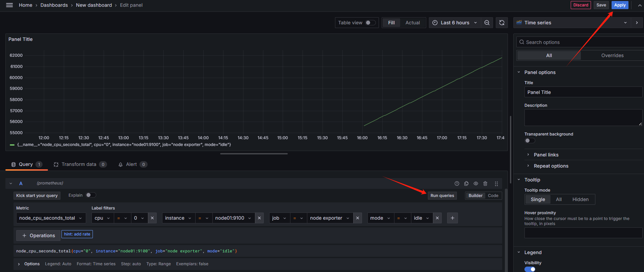Image resolution: width=644 pixels, height=272 pixels.
Task: Collapse top toolbar with chevron-up icon
Action: 640,5
